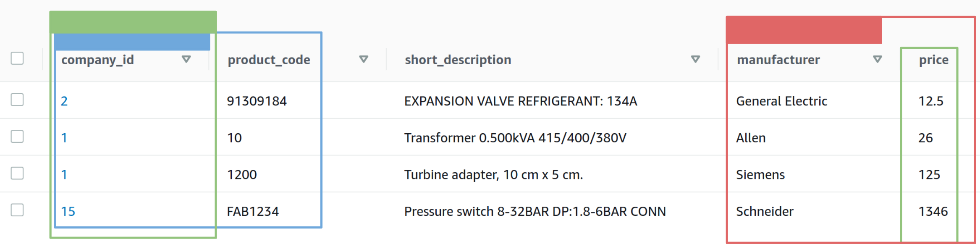Check the FAB1234 row checkbox
Screen dimensions: 980x247
pos(17,210)
